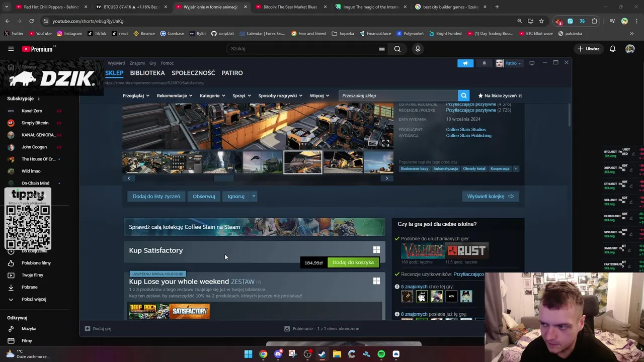The width and height of the screenshot is (644, 362).
Task: Switch to the BIBLIOTEKA tab
Action: pos(147,73)
